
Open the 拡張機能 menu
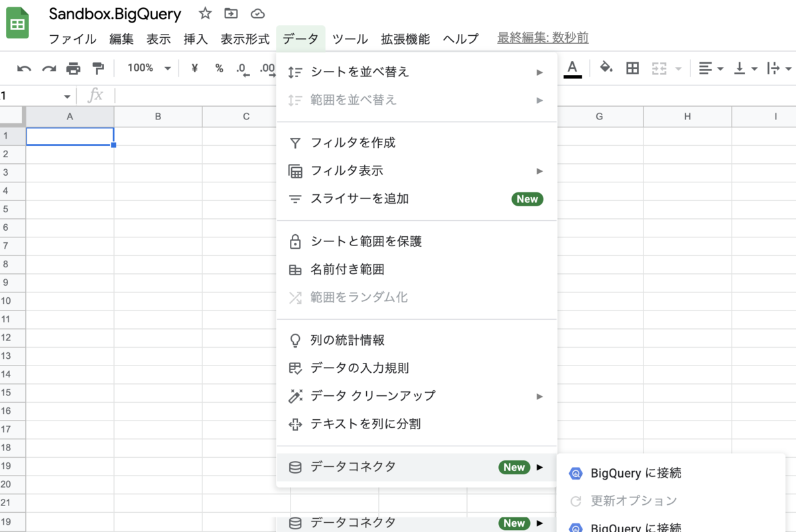coord(405,38)
